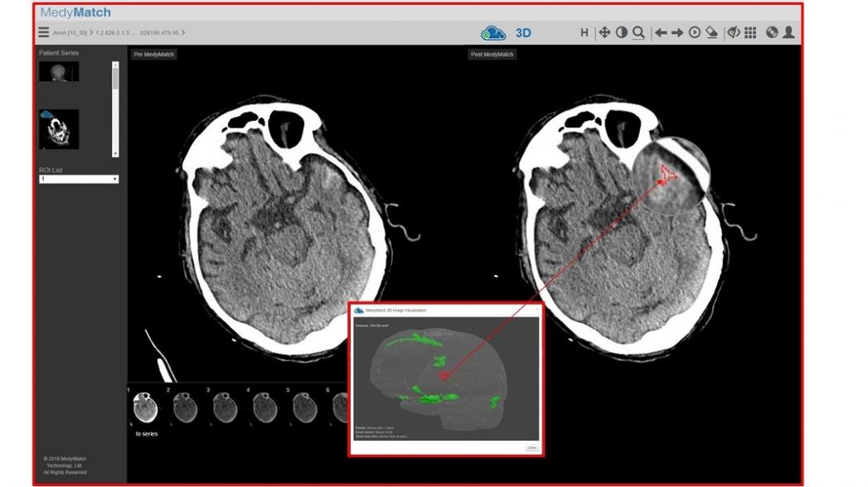Select the contrast adjustment tool
868x487 pixels.
(621, 32)
